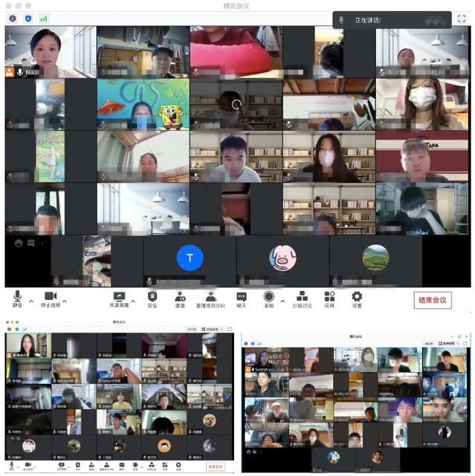This screenshot has width=475, height=476.
Task: Open the 安全 security icon
Action: (152, 299)
